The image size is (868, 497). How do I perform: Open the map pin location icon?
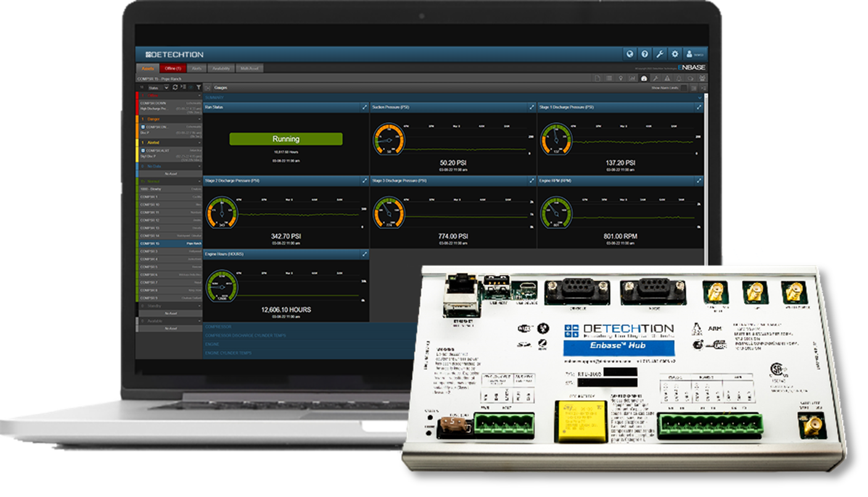[x=621, y=78]
